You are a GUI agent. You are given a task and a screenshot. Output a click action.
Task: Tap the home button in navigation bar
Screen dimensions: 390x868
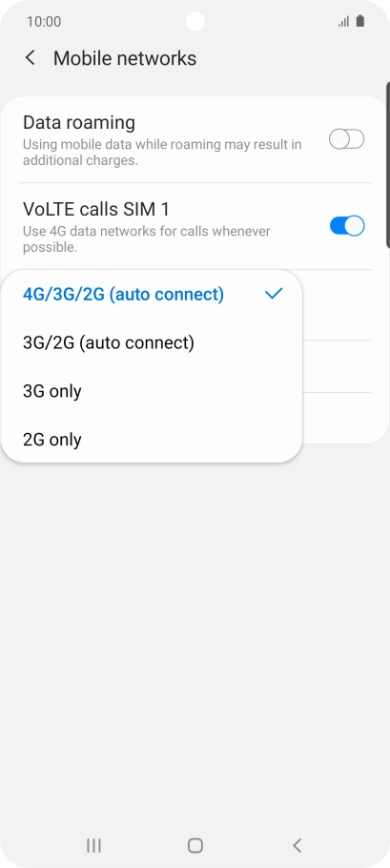coord(195,845)
